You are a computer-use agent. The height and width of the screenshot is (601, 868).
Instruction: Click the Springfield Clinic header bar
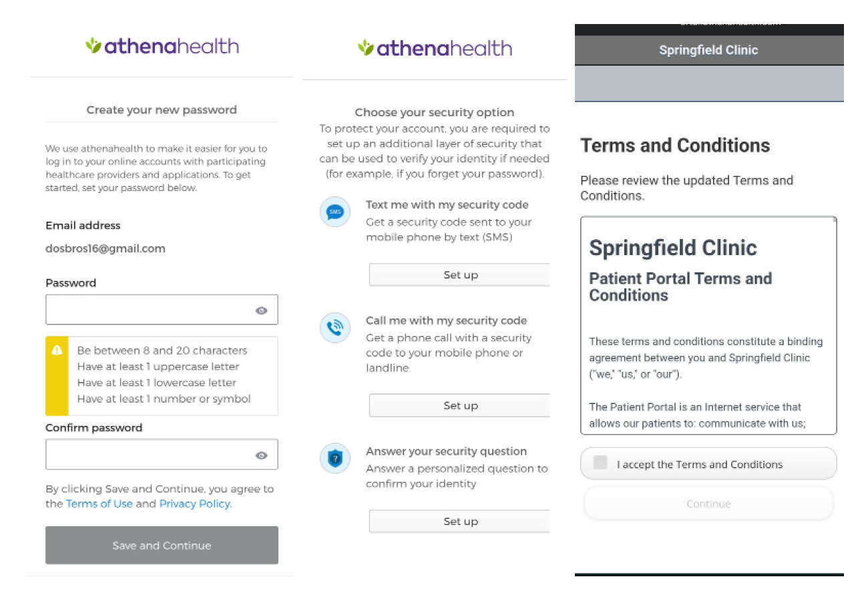pyautogui.click(x=708, y=49)
